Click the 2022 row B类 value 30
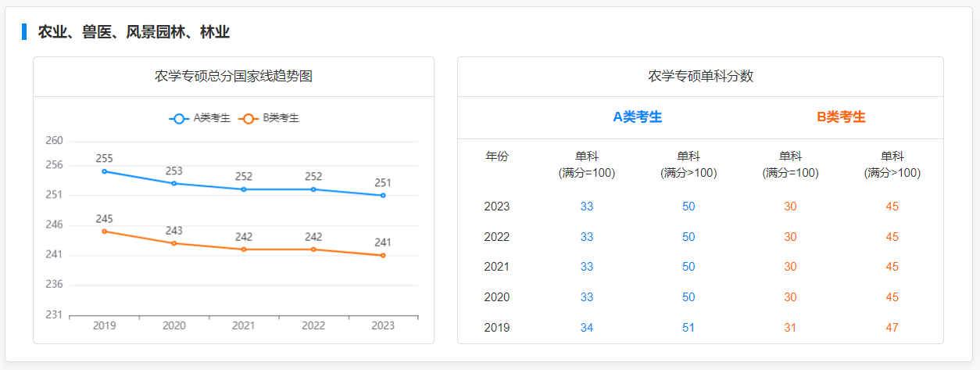This screenshot has width=980, height=370. click(790, 237)
